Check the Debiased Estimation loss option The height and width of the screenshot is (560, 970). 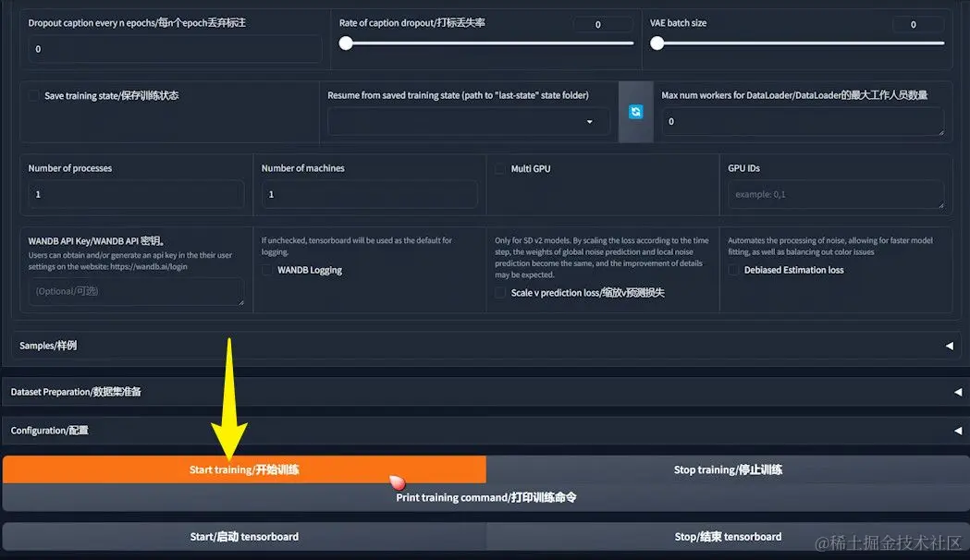(x=734, y=270)
